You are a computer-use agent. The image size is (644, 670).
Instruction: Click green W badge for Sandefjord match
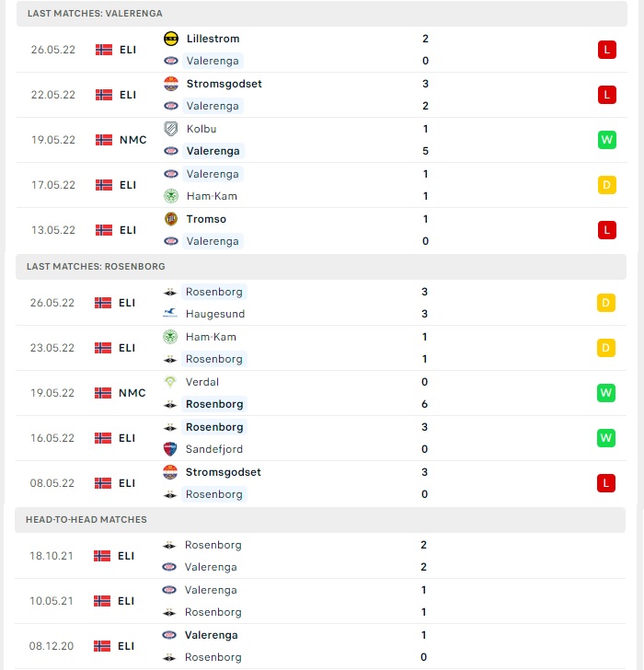(606, 438)
